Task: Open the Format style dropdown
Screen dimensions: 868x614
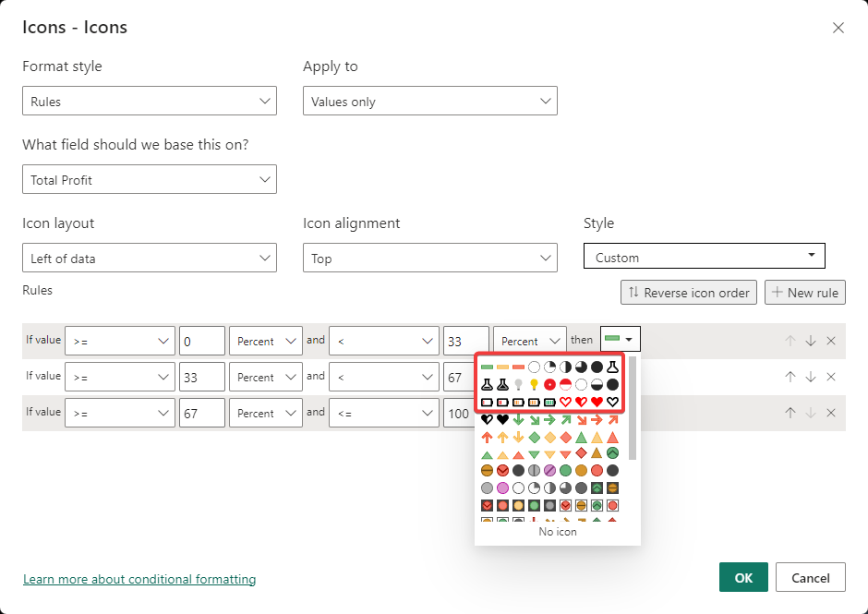Action: 150,102
